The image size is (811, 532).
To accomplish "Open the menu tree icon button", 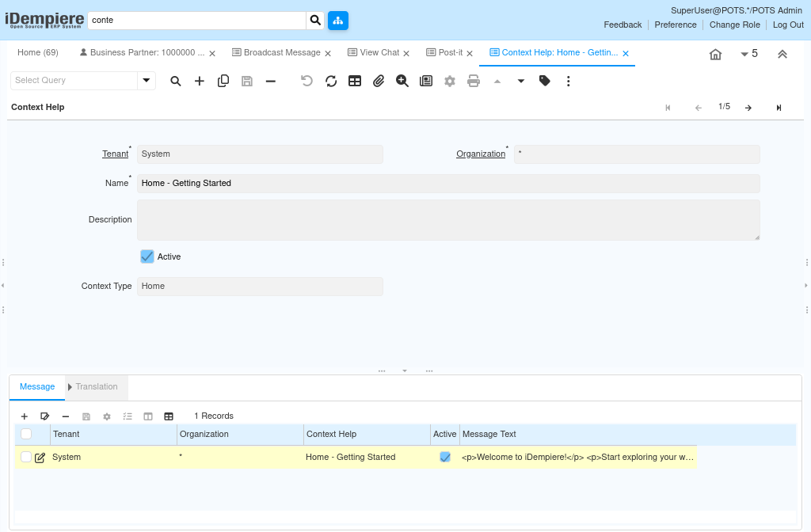I will (337, 20).
